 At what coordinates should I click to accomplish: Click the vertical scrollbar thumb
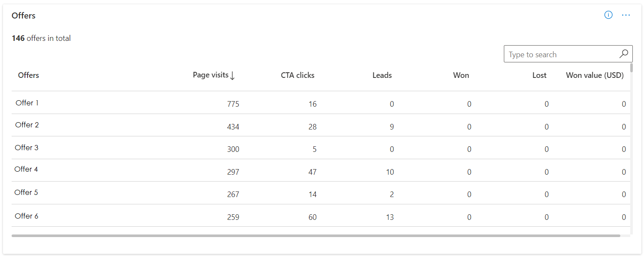coord(632,68)
